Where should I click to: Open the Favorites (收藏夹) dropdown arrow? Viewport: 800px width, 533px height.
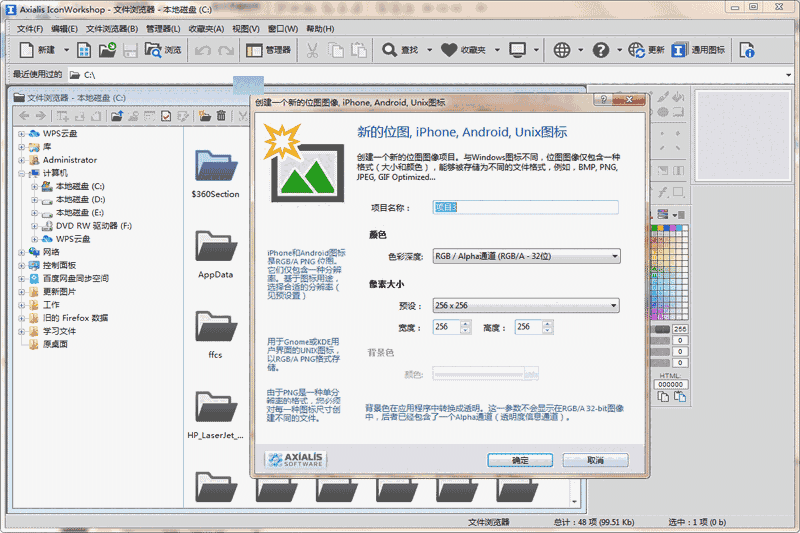[x=497, y=50]
